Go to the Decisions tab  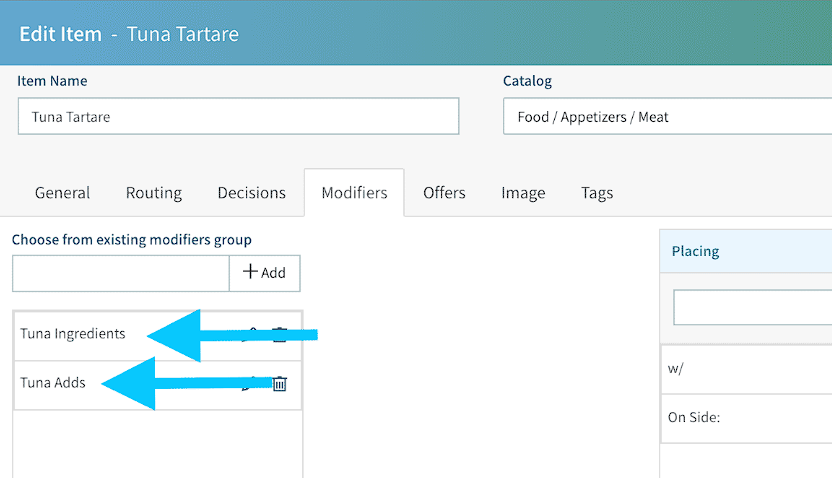251,193
